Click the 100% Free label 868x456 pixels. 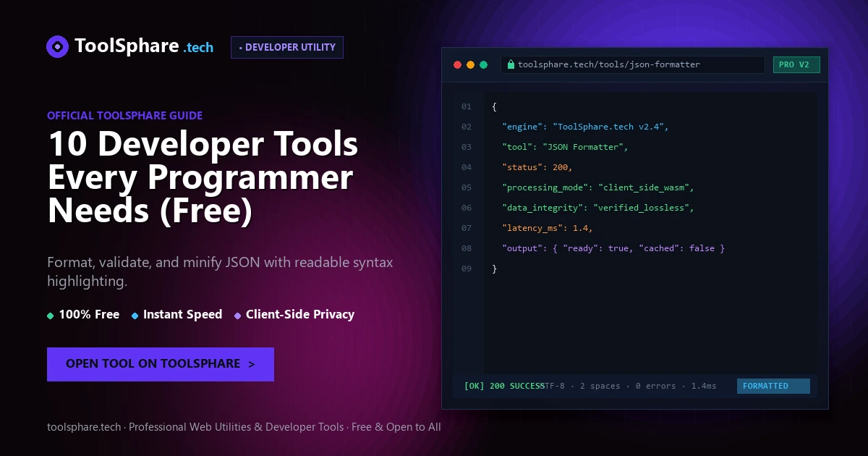[x=89, y=314]
